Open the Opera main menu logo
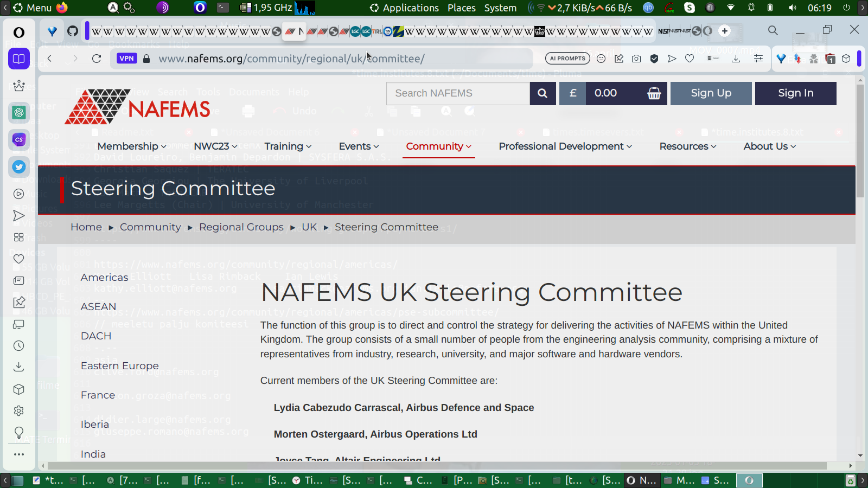868x488 pixels. [19, 32]
